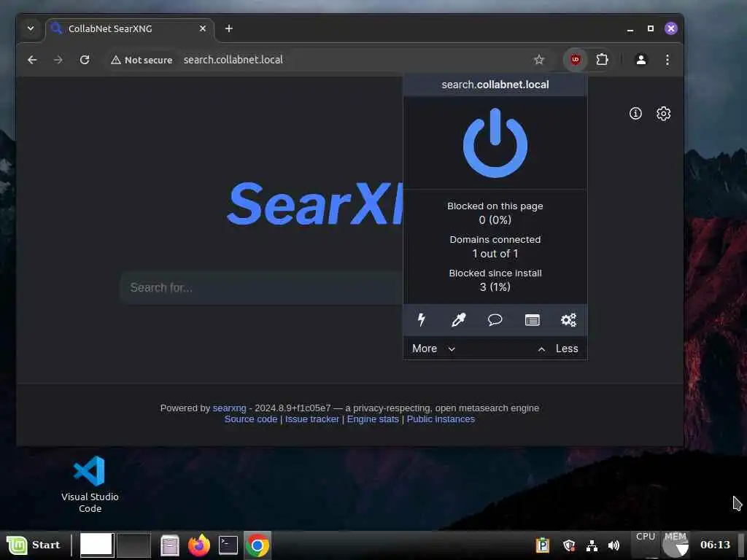Open SearXNG about info icon
747x560 pixels.
(x=635, y=113)
